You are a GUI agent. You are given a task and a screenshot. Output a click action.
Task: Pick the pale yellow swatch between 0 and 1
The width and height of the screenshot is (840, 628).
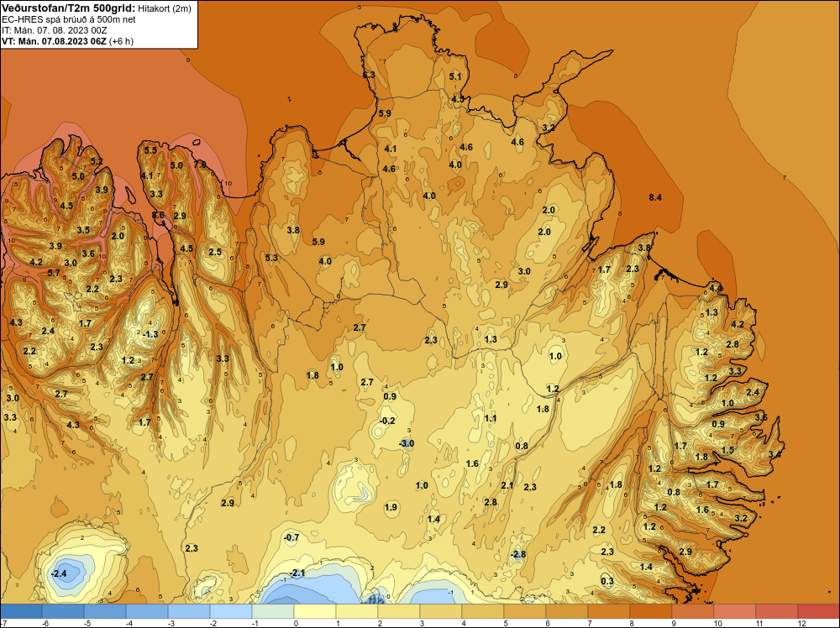(x=315, y=611)
